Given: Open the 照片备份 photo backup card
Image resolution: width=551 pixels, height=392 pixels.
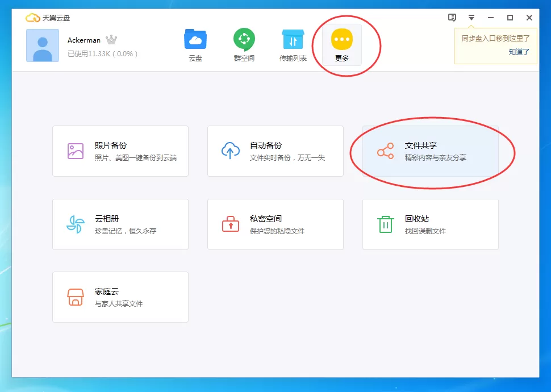Looking at the screenshot, I should [120, 151].
